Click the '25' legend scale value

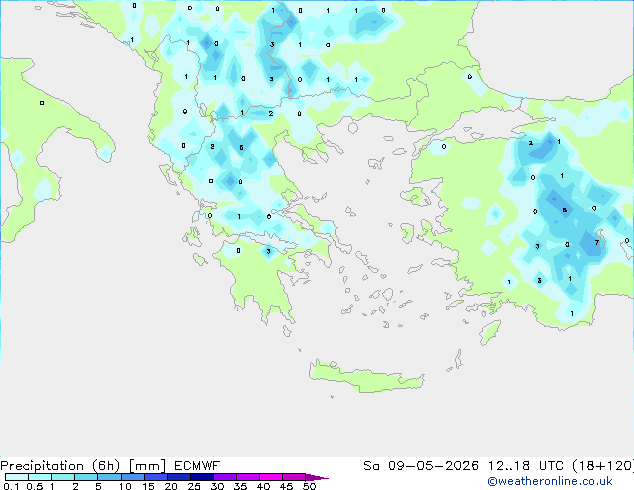(194, 486)
